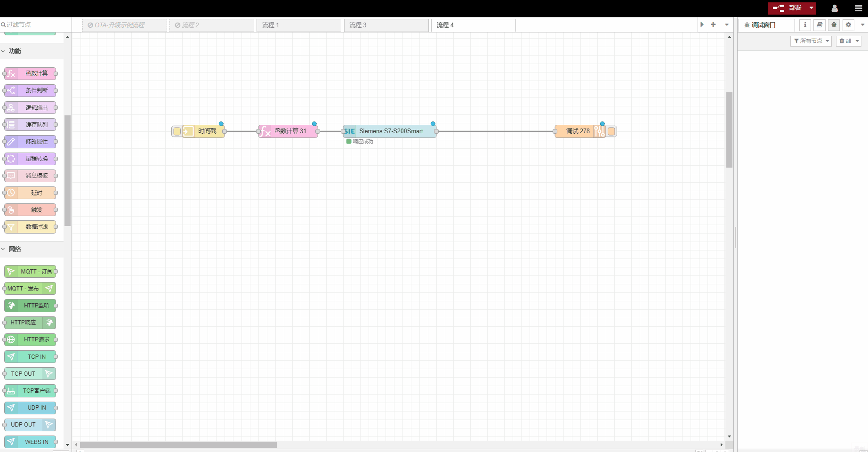This screenshot has width=868, height=452.
Task: Select the UDP OUT node in palette
Action: 30,425
